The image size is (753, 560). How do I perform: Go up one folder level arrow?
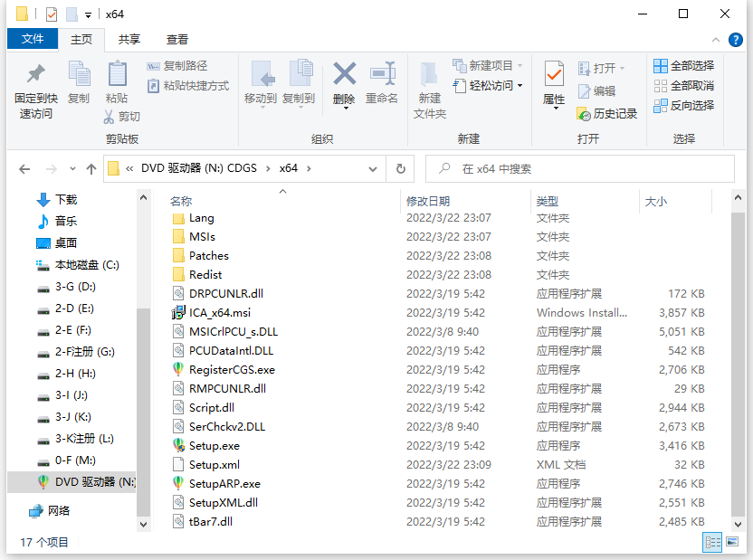tap(91, 169)
